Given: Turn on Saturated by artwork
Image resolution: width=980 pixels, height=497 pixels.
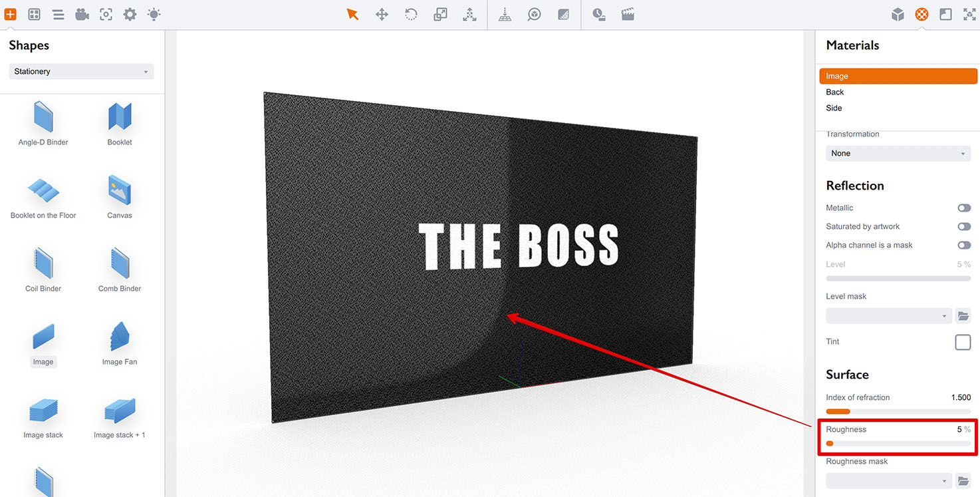Looking at the screenshot, I should tap(964, 226).
